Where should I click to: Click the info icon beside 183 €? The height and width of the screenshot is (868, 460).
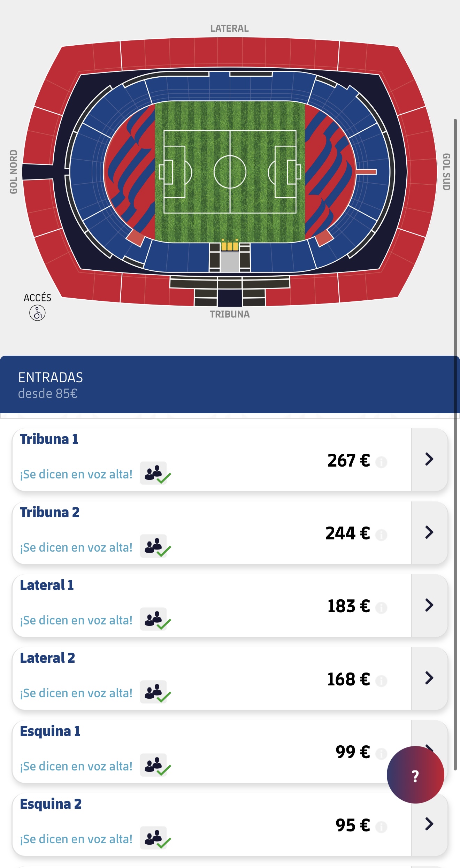point(381,608)
